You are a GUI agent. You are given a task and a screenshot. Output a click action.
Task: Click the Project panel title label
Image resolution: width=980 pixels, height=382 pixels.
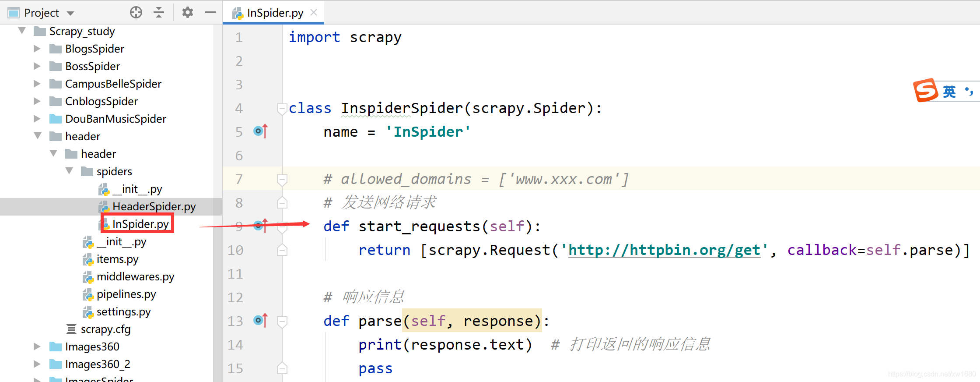[42, 13]
